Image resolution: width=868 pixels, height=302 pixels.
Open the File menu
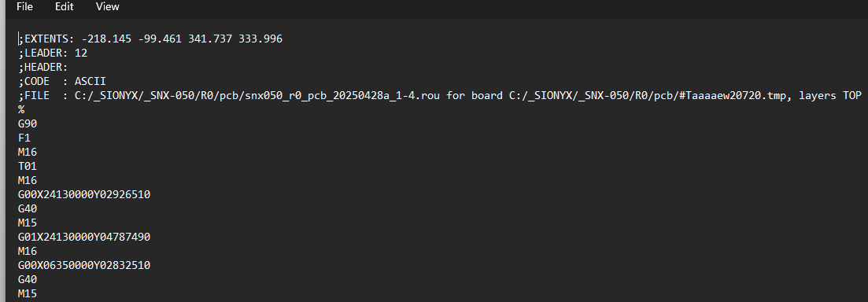pos(24,6)
